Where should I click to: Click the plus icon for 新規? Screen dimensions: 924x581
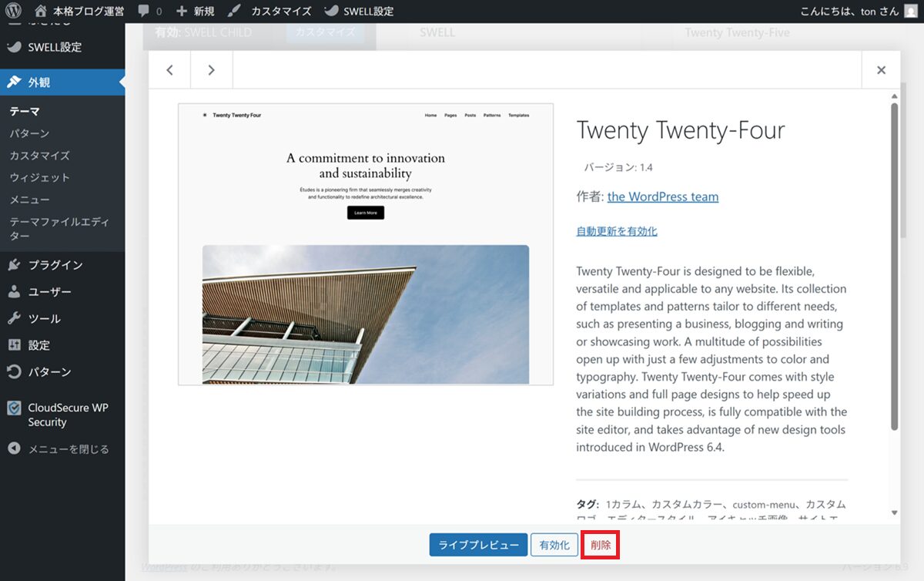[x=182, y=12]
